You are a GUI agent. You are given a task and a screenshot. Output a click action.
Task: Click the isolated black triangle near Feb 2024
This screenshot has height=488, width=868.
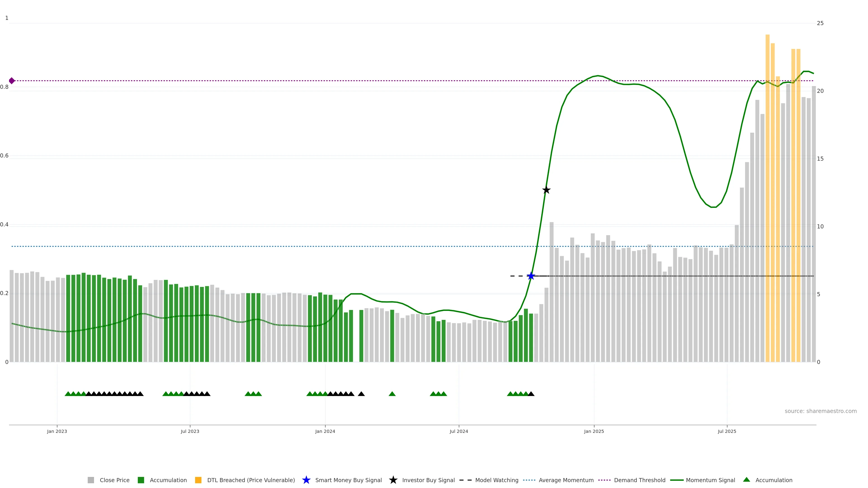[361, 394]
